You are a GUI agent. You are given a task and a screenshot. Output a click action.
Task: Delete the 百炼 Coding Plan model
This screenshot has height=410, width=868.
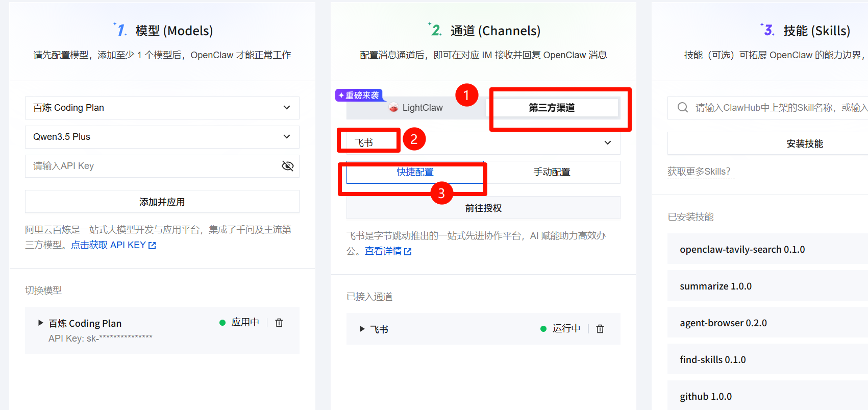279,323
